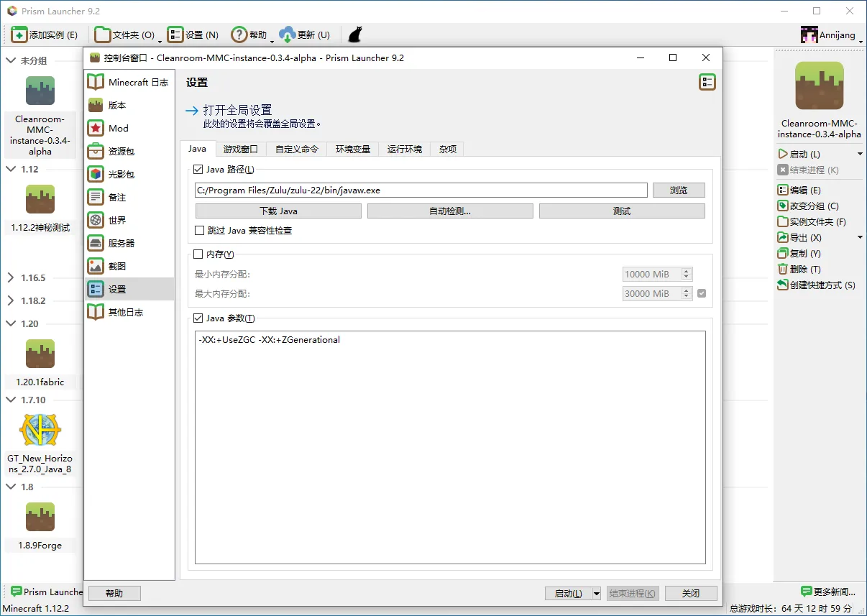867x616 pixels.
Task: Collapse the 1.12 group
Action: click(11, 169)
